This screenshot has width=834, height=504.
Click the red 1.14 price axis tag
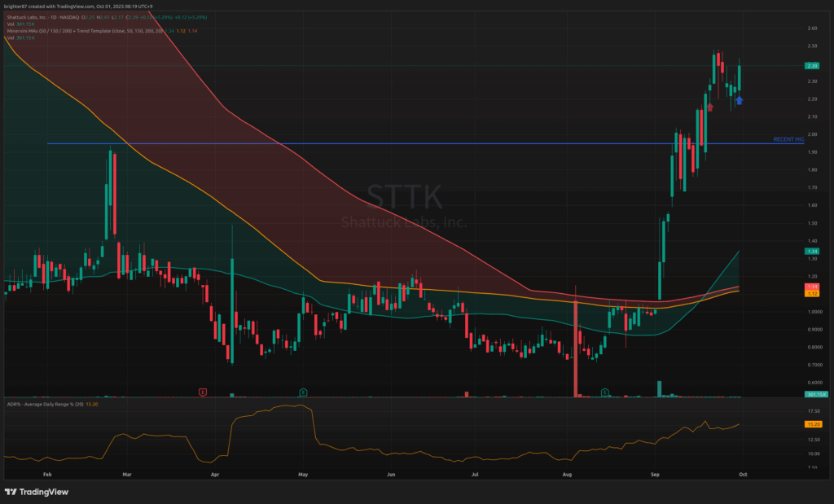tap(811, 287)
